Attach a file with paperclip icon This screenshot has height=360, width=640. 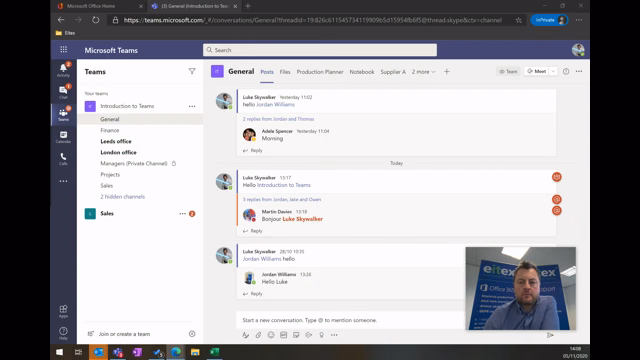click(x=258, y=335)
